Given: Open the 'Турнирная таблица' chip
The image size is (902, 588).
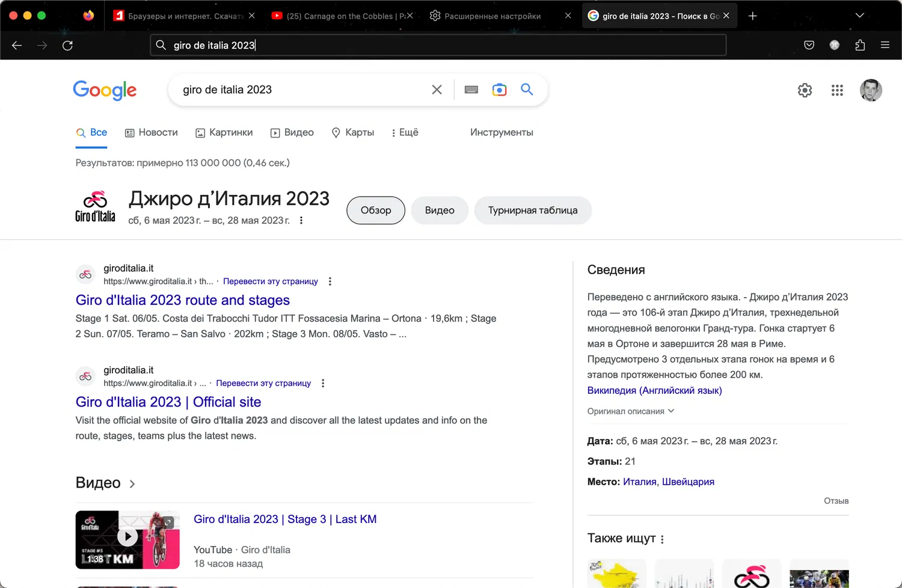Looking at the screenshot, I should pyautogui.click(x=533, y=210).
